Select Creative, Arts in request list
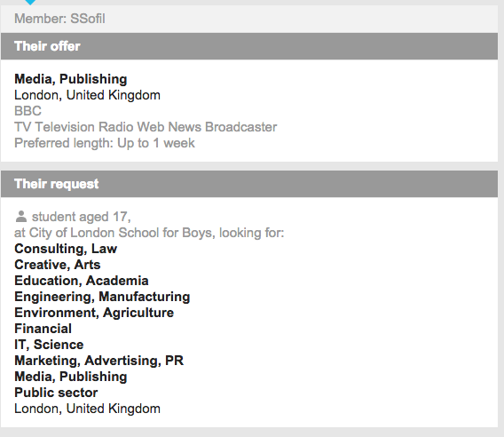The height and width of the screenshot is (437, 504). (58, 265)
